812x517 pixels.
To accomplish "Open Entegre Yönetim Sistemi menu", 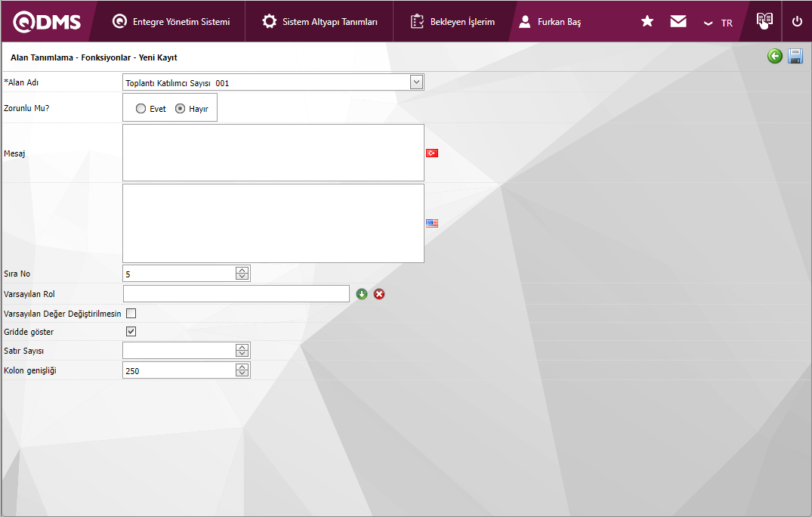I will [171, 22].
